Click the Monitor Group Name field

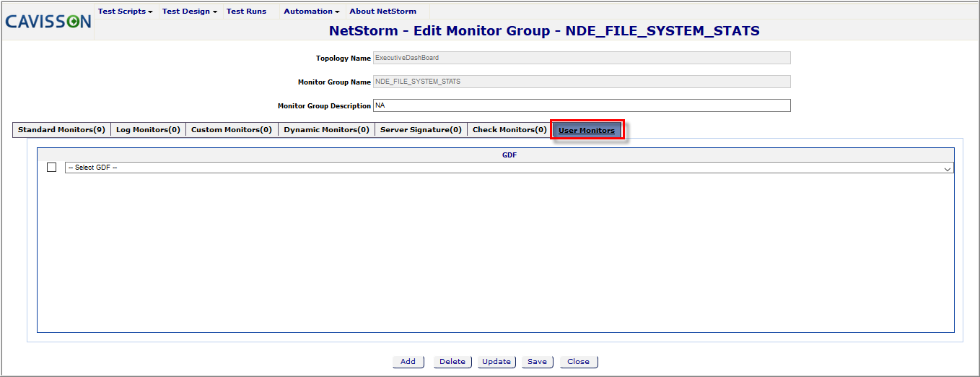tap(582, 82)
